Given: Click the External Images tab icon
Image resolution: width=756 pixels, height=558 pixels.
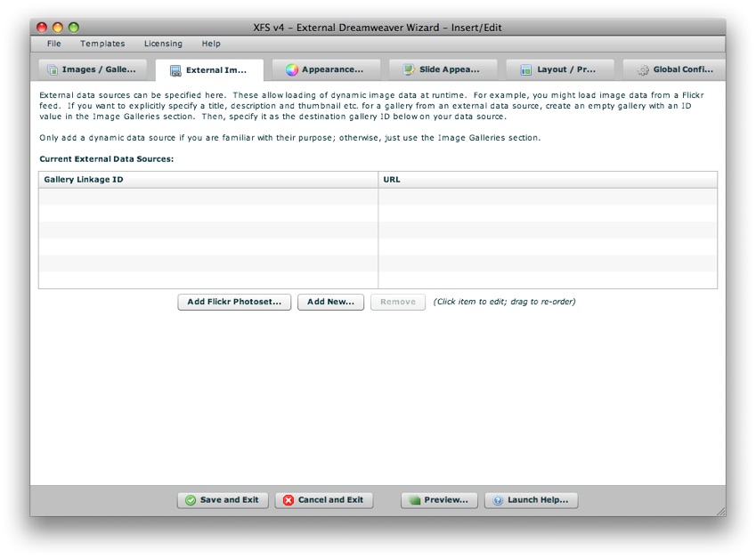Looking at the screenshot, I should (176, 71).
